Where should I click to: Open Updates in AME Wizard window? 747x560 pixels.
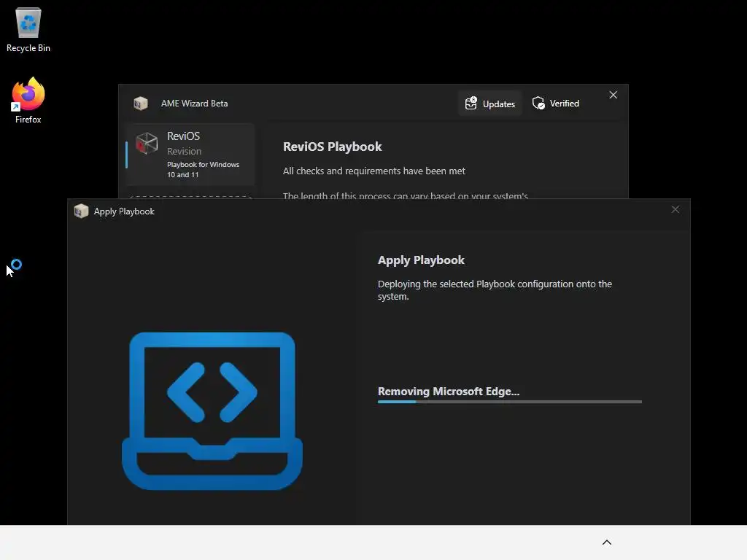pos(490,104)
